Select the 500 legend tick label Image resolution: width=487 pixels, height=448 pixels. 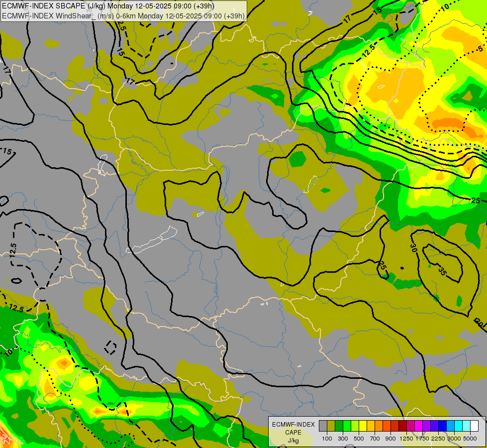point(359,439)
